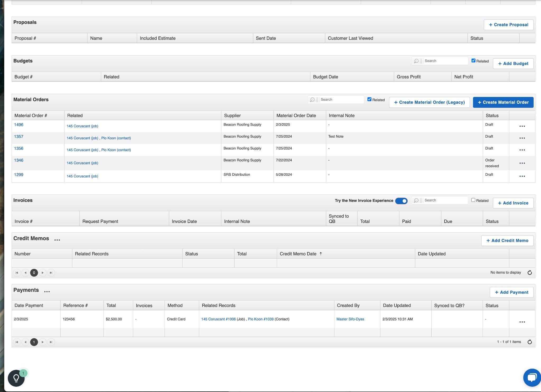The width and height of the screenshot is (541, 392).
Task: Click the Material Order Date column header
Action: pos(296,115)
